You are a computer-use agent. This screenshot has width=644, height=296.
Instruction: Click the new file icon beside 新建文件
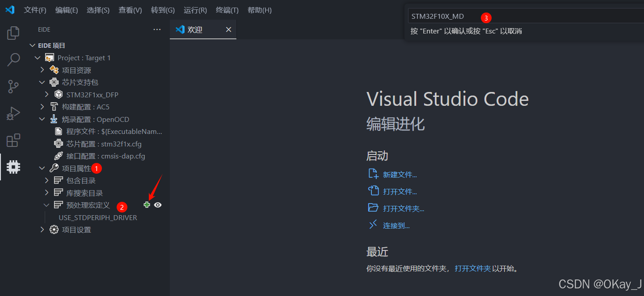point(373,174)
